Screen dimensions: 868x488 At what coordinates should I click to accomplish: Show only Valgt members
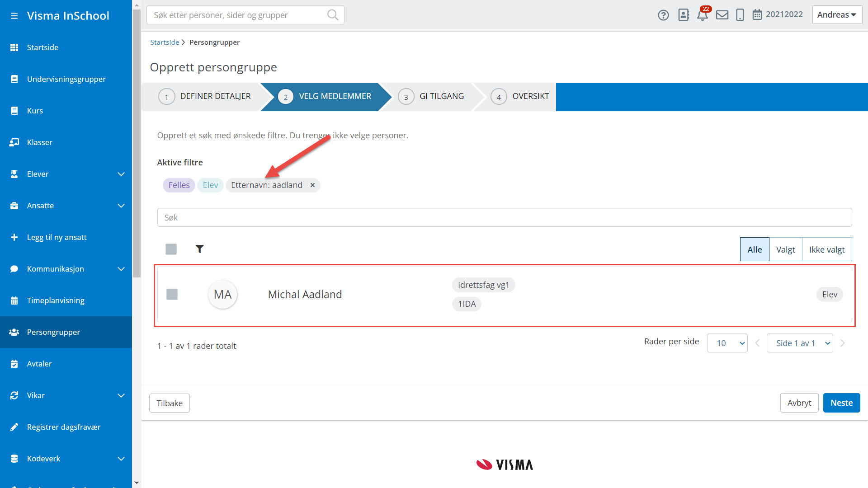click(786, 249)
